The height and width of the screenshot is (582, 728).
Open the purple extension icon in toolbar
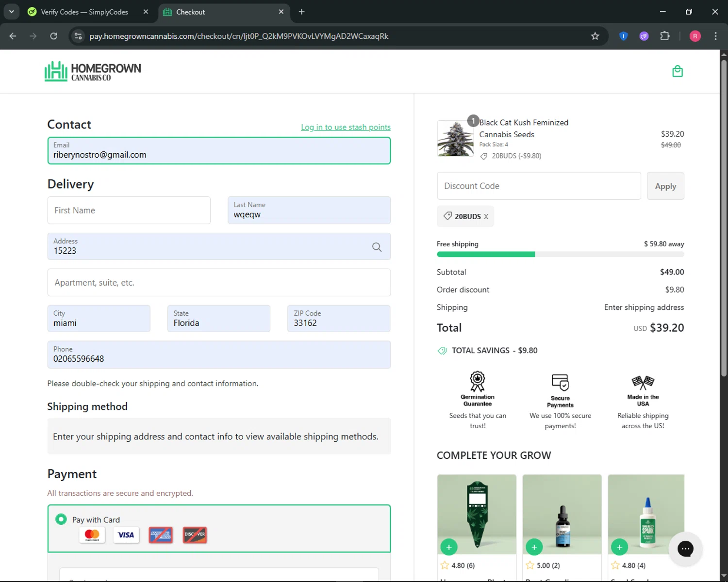click(644, 36)
